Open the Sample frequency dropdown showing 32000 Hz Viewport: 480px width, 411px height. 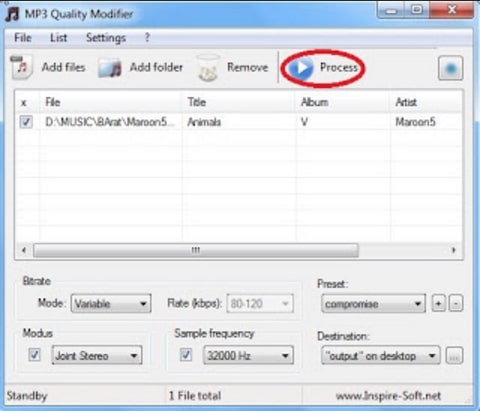248,355
